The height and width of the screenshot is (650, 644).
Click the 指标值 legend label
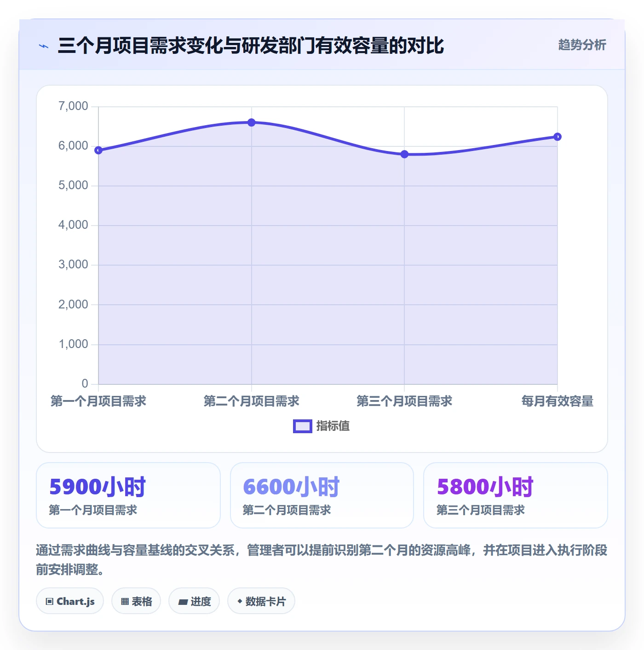pyautogui.click(x=333, y=426)
